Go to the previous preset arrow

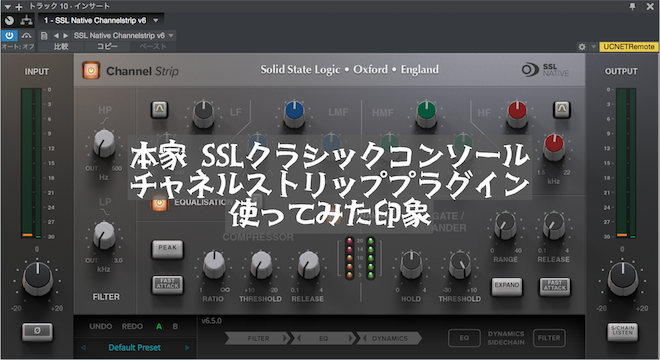pos(56,36)
